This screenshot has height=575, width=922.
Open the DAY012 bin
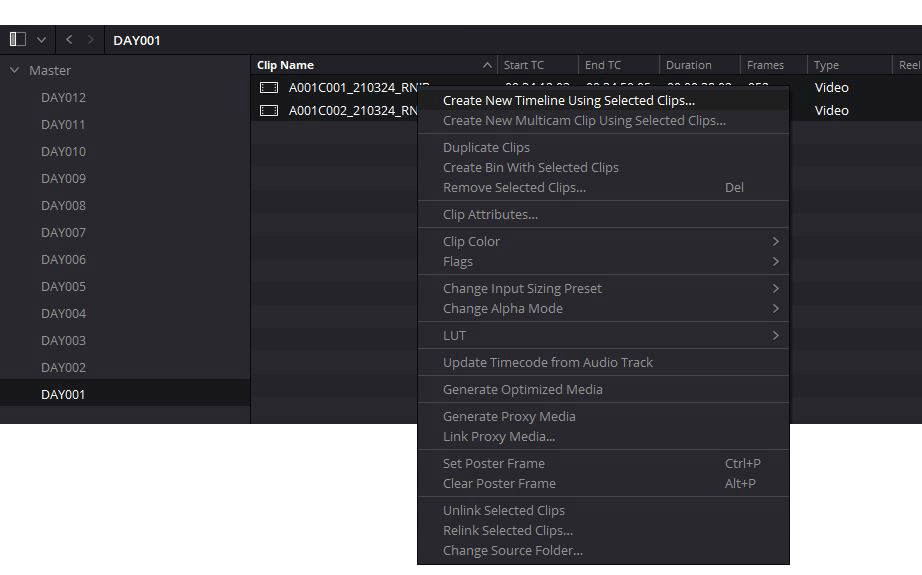tap(63, 97)
